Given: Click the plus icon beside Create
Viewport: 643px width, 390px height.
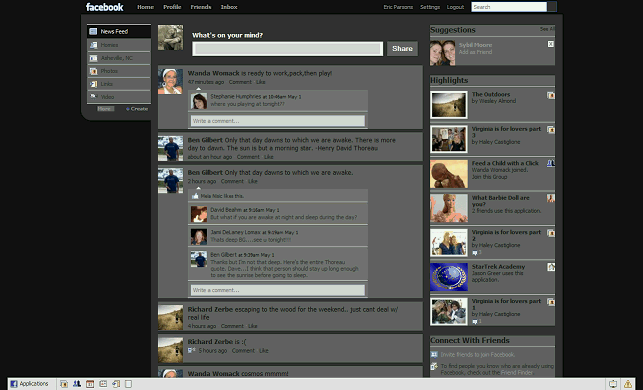Looking at the screenshot, I should tap(128, 109).
